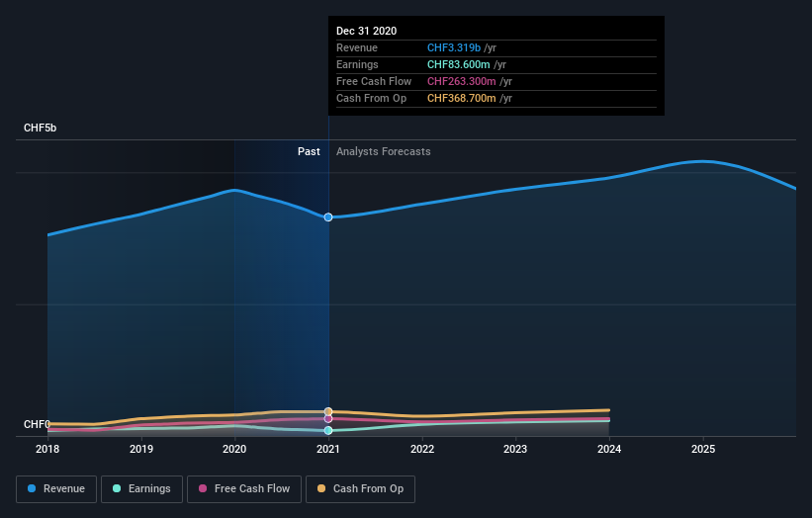Click the blue Revenue data point at 2021

pyautogui.click(x=328, y=217)
